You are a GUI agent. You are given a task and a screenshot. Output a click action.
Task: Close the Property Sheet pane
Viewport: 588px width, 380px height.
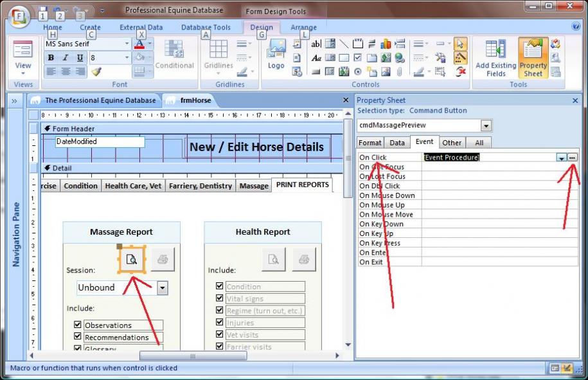pyautogui.click(x=575, y=100)
